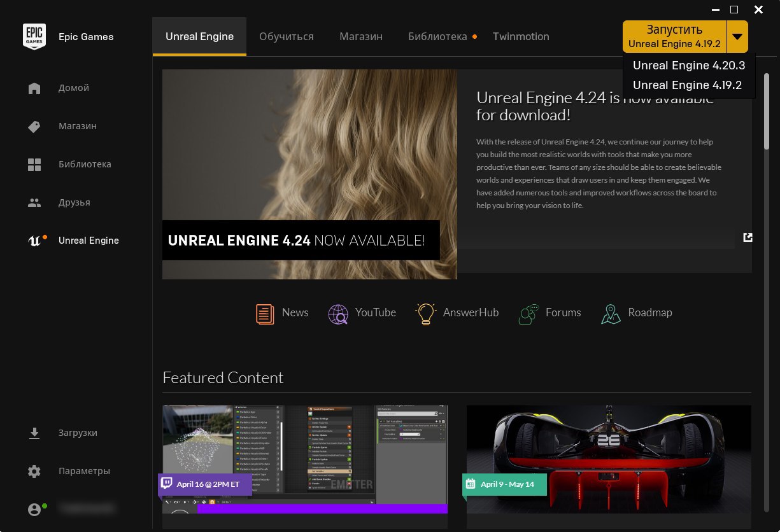Open the banner's external link icon
This screenshot has height=532, width=780.
tap(748, 237)
